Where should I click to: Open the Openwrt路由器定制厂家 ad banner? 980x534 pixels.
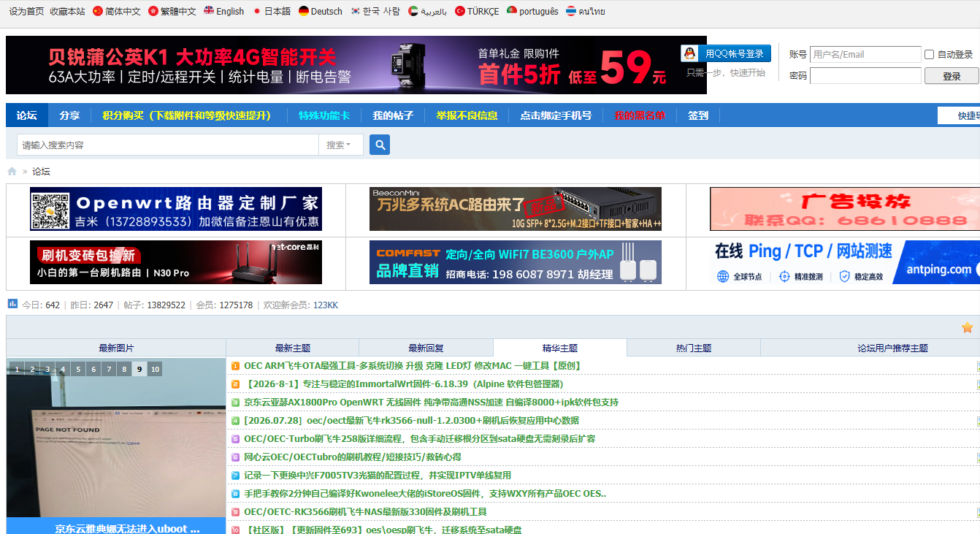[176, 209]
